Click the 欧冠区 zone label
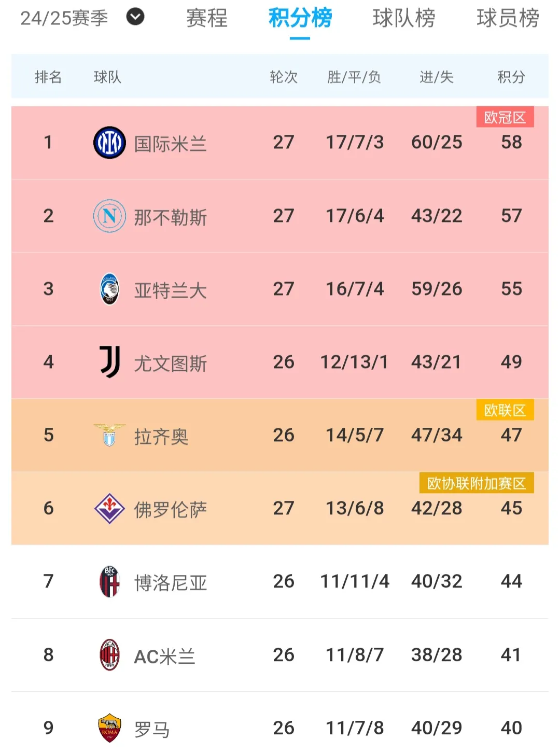This screenshot has width=560, height=754. (x=505, y=118)
